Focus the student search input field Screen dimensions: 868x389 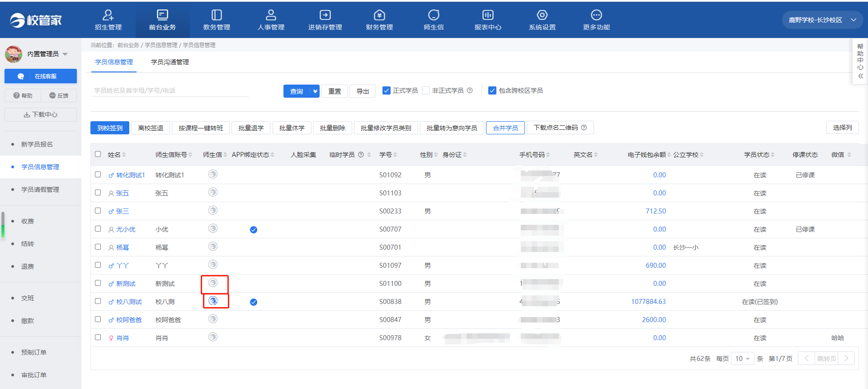[x=170, y=90]
